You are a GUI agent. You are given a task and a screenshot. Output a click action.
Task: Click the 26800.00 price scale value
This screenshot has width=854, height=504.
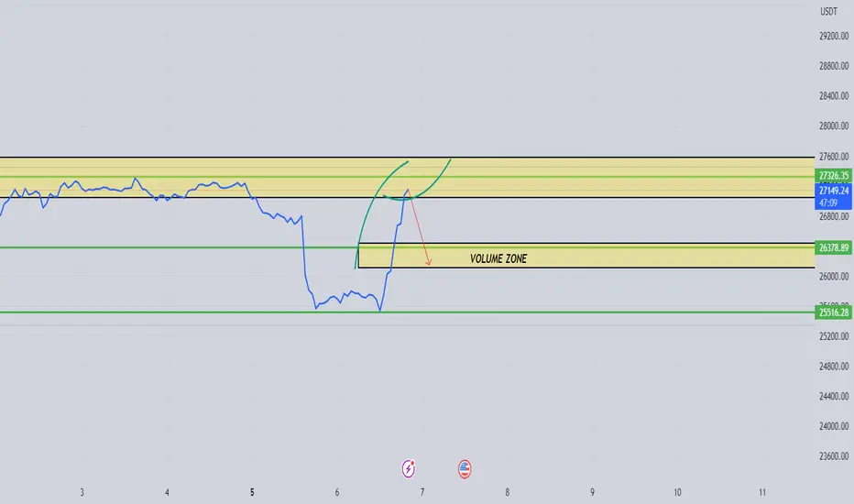[833, 216]
